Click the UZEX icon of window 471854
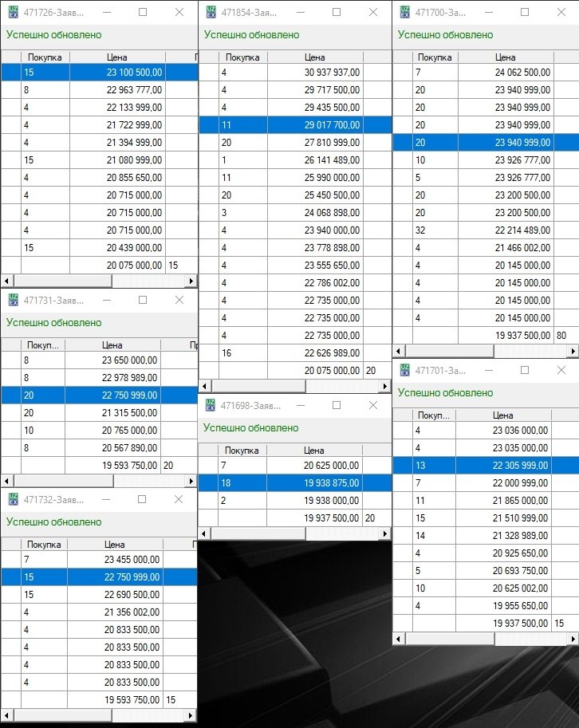Screen dimensions: 579x728 pos(211,13)
